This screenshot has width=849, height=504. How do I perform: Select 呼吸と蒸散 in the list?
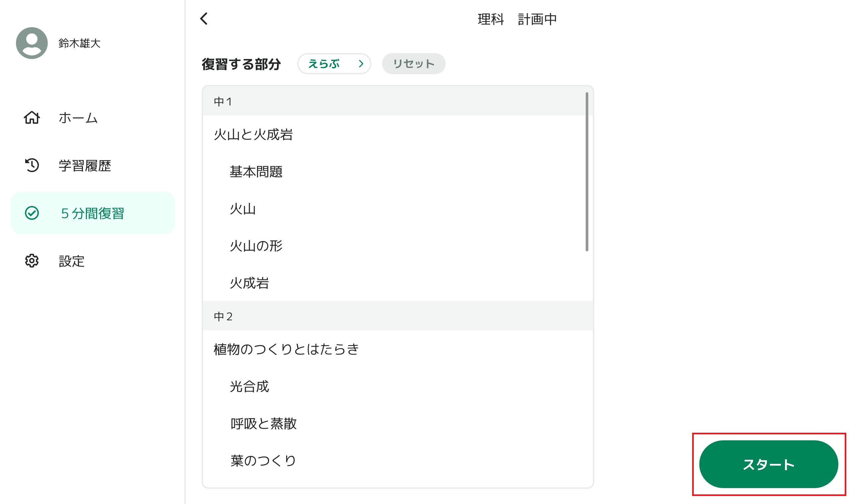[x=263, y=423]
